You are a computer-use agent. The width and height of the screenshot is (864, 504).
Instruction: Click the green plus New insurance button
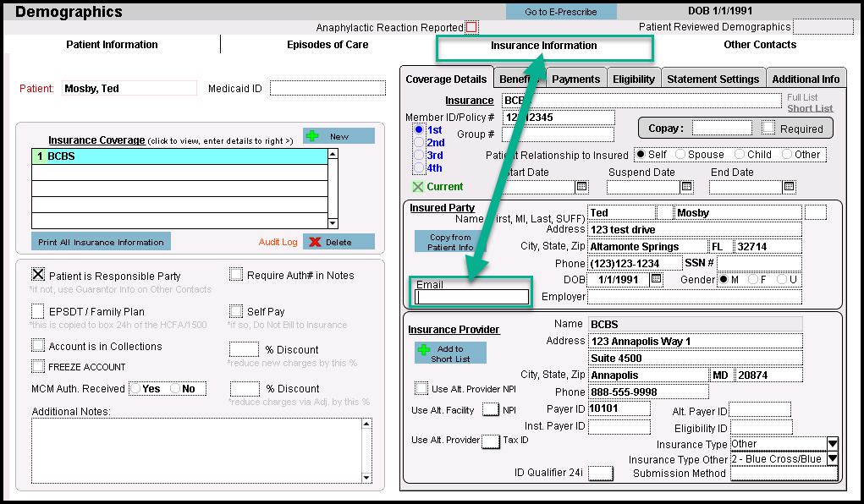click(338, 136)
